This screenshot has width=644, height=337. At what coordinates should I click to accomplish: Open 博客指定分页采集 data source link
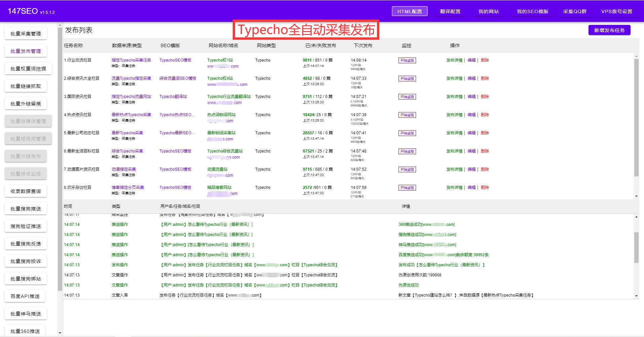(x=128, y=188)
